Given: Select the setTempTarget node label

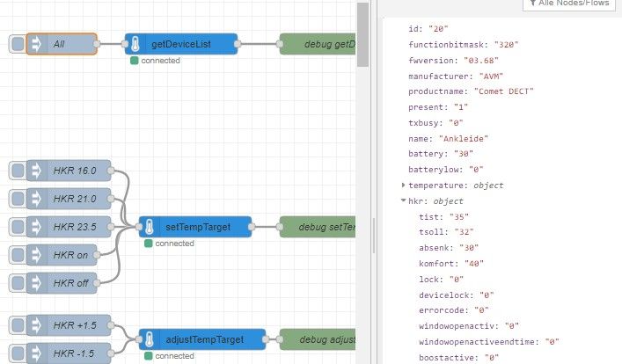Looking at the screenshot, I should (198, 227).
